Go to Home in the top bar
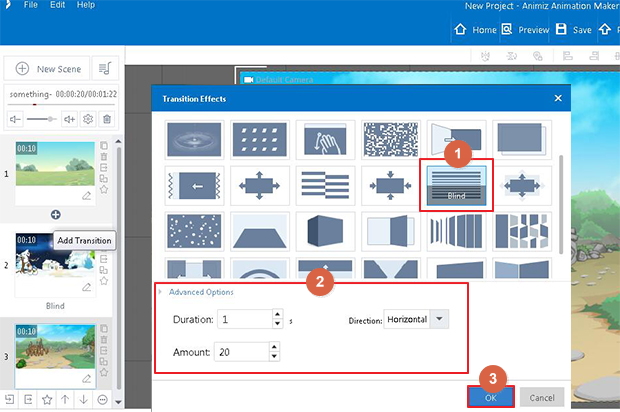The height and width of the screenshot is (412, 620). 475,30
